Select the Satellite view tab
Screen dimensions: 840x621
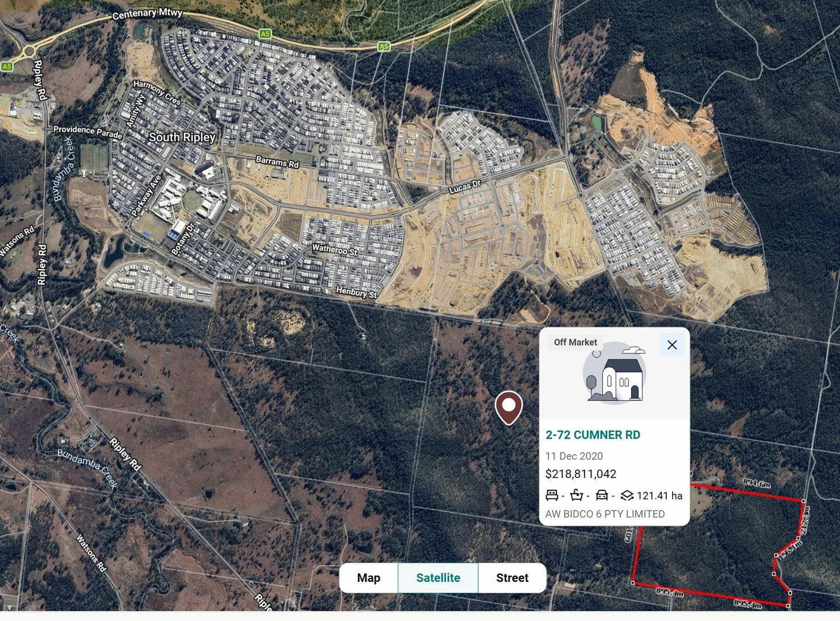coord(438,578)
